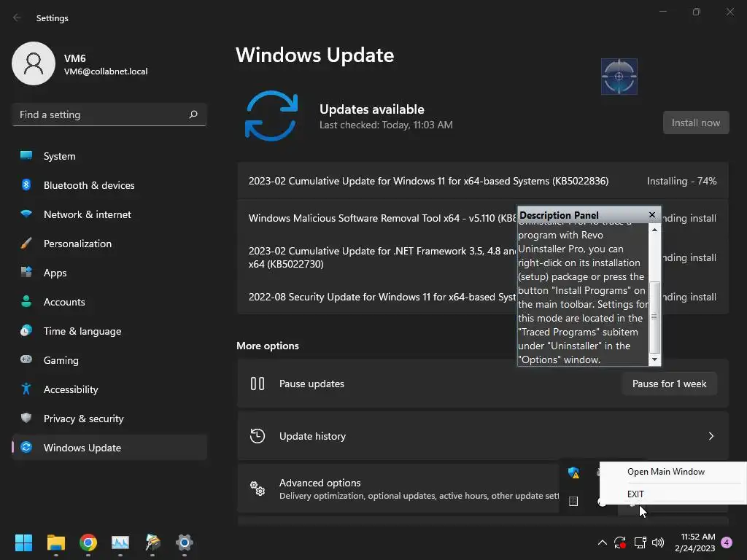Click the Settings gear taskbar icon
747x560 pixels.
point(185,542)
